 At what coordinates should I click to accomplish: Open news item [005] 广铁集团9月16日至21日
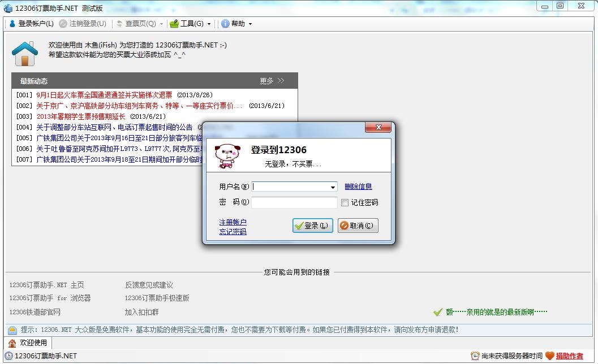119,137
